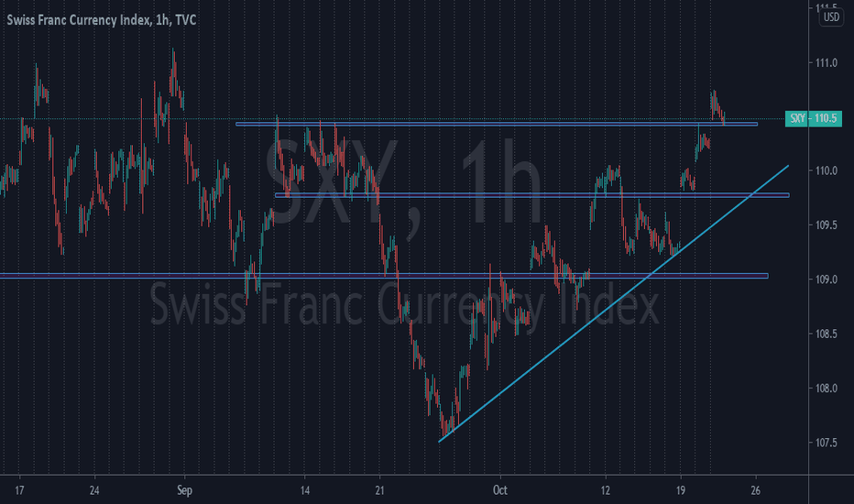Click the 108.0 price axis label
This screenshot has width=854, height=504.
[827, 388]
